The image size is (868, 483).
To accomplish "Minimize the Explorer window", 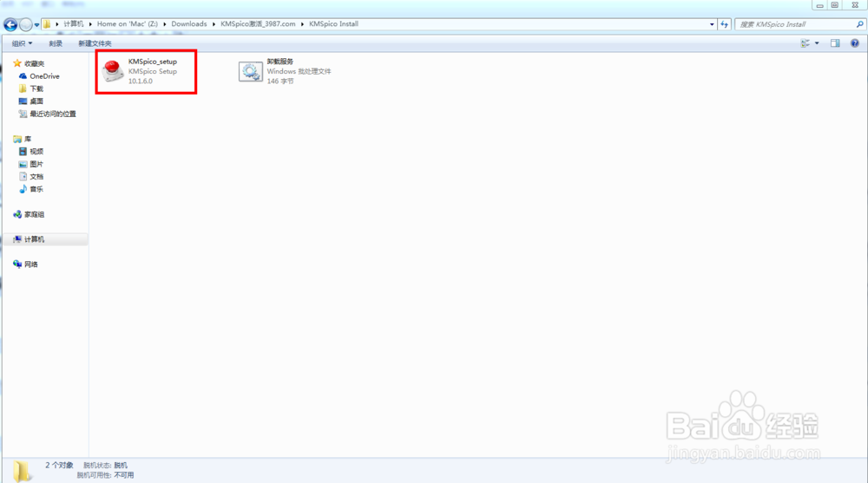I will (820, 5).
